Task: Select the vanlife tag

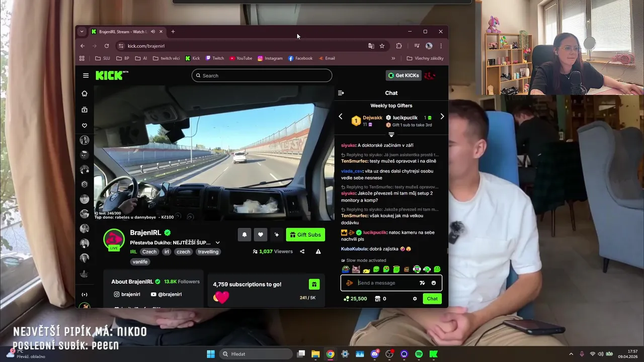Action: 140,262
